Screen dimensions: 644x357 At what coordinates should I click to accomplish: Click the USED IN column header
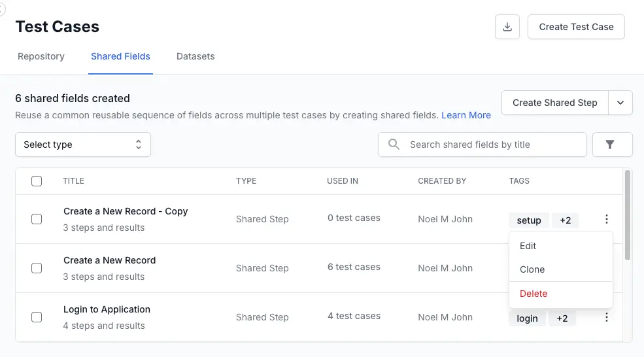tap(343, 180)
